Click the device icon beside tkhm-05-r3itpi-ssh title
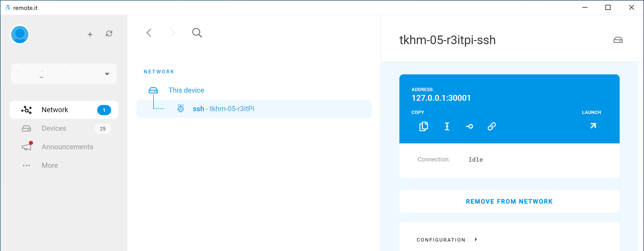Screen dimensions: 644x251 (618, 40)
